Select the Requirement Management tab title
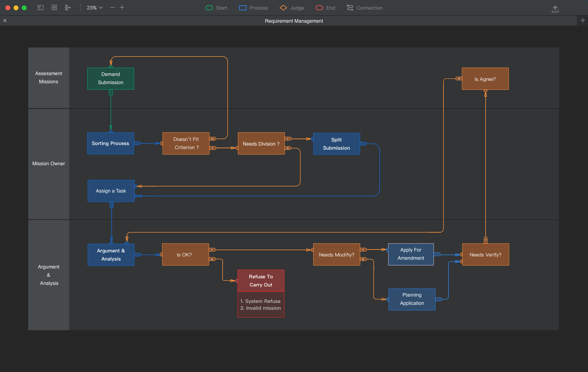588x372 pixels. coord(294,21)
